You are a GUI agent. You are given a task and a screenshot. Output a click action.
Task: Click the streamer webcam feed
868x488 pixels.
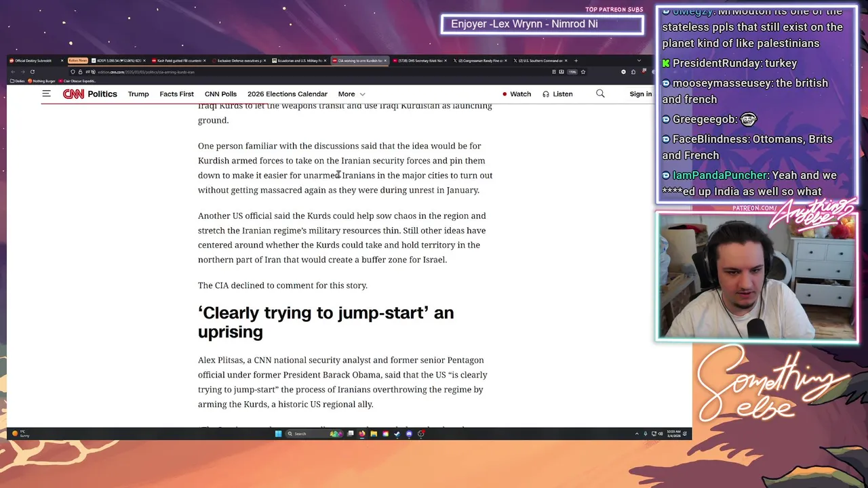click(x=756, y=277)
